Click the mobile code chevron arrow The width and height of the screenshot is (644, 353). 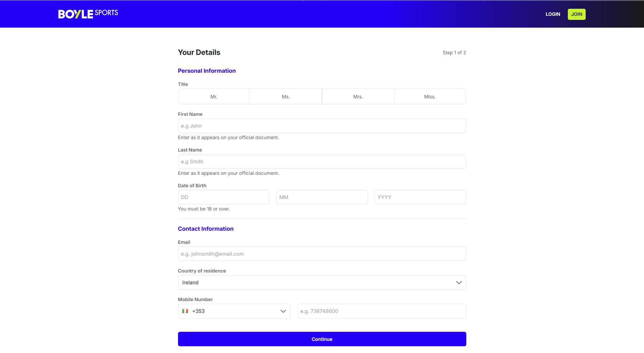coord(283,311)
